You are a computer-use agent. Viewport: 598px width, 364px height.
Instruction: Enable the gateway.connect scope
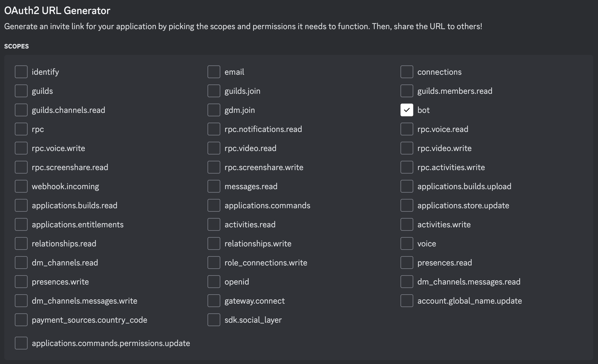point(214,301)
